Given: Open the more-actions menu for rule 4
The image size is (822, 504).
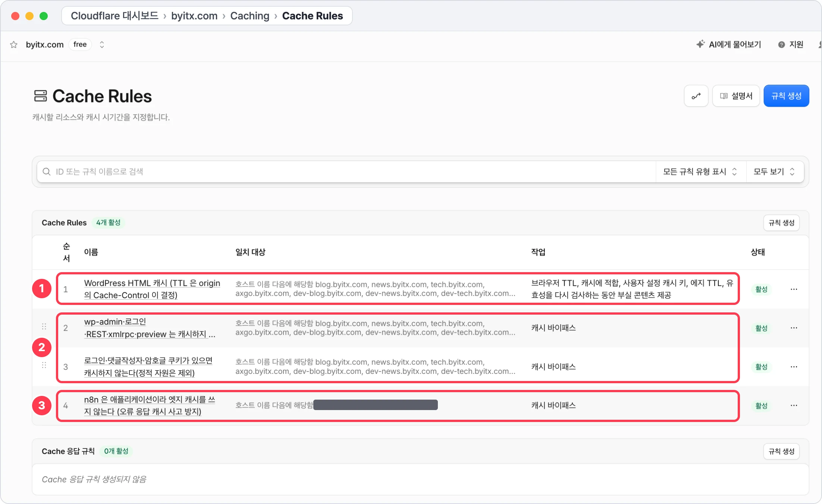Looking at the screenshot, I should [794, 406].
